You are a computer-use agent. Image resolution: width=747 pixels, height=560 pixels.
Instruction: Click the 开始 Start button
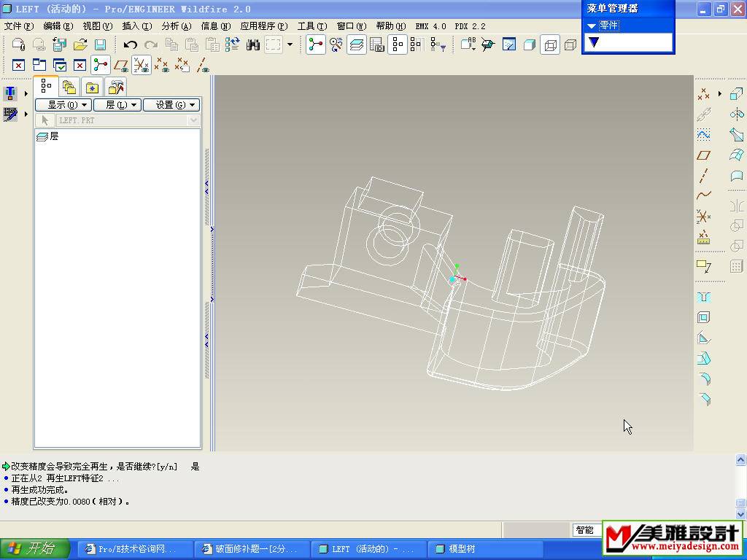coord(36,549)
